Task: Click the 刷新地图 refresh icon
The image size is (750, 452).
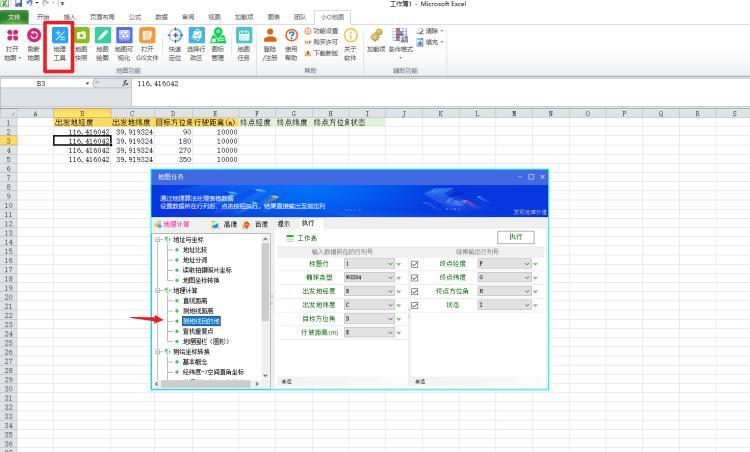Action: click(x=34, y=46)
